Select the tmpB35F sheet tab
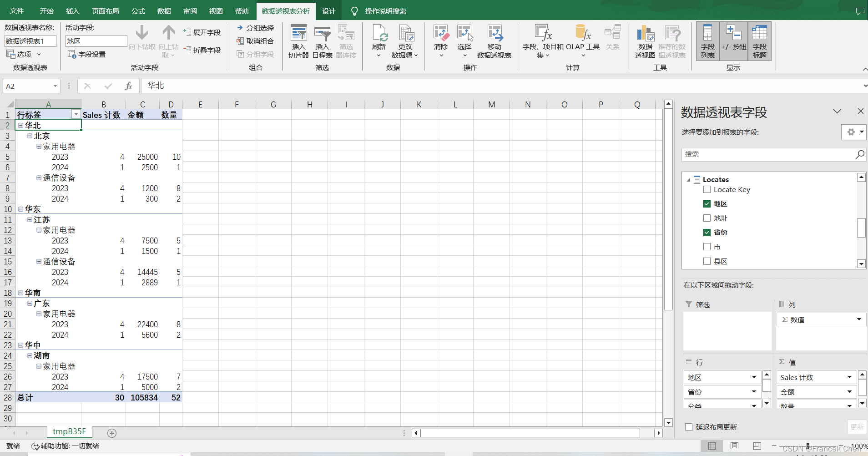Image resolution: width=868 pixels, height=456 pixels. click(69, 431)
